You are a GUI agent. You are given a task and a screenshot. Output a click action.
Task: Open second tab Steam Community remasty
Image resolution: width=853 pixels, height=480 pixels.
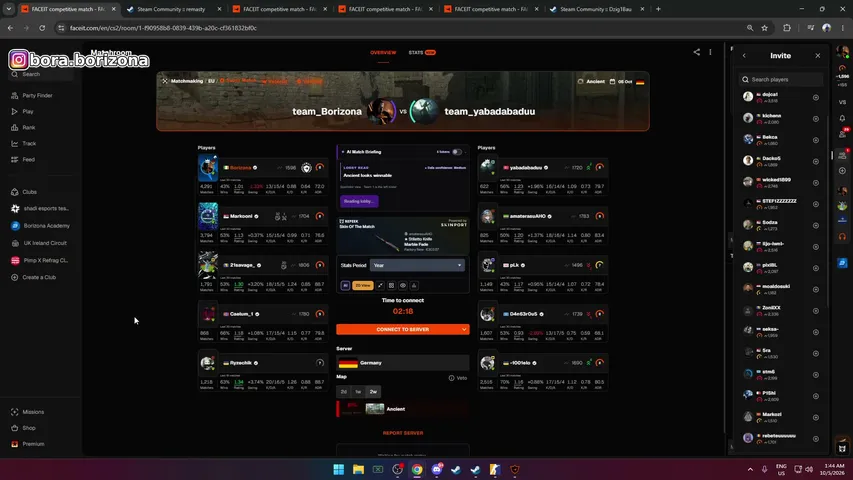[x=173, y=9]
